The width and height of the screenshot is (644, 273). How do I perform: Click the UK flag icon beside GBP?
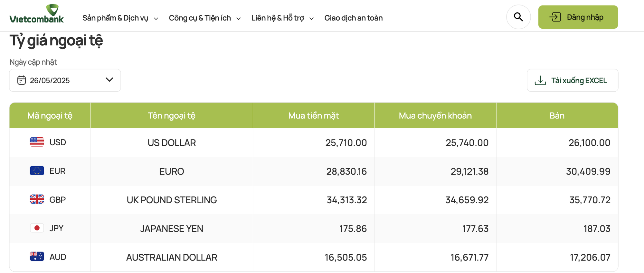(x=37, y=199)
